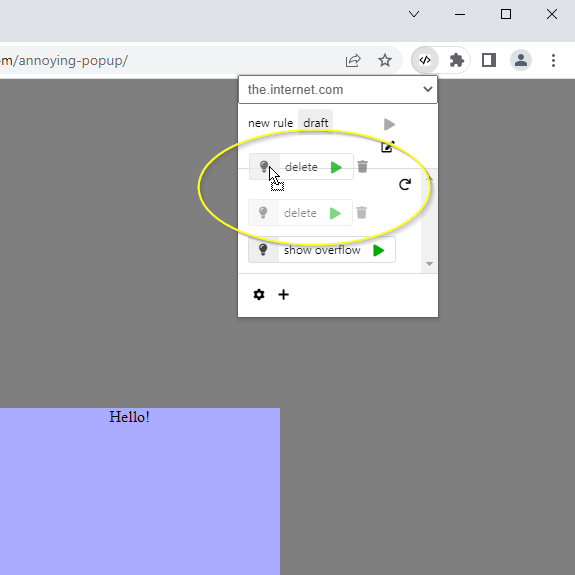The width and height of the screenshot is (575, 575).
Task: Run the show overflow rule
Action: (378, 250)
